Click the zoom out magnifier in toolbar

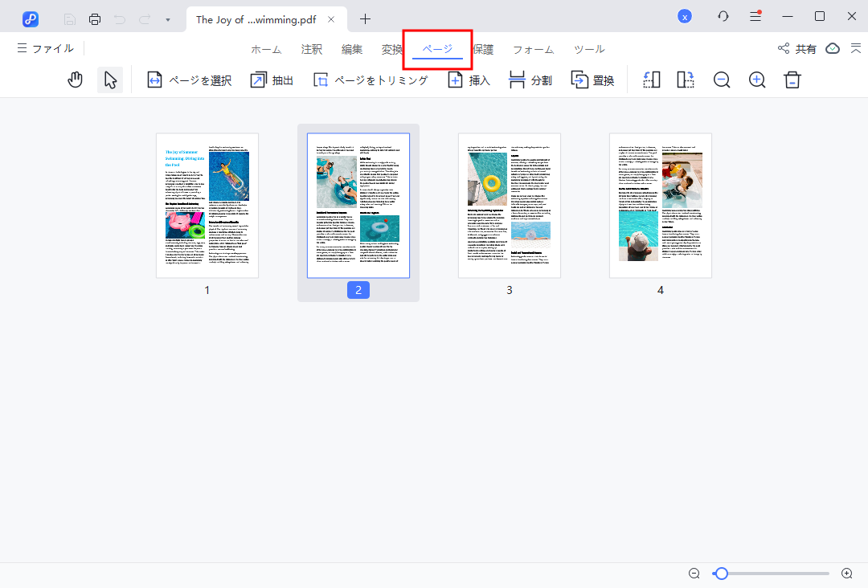tap(722, 80)
